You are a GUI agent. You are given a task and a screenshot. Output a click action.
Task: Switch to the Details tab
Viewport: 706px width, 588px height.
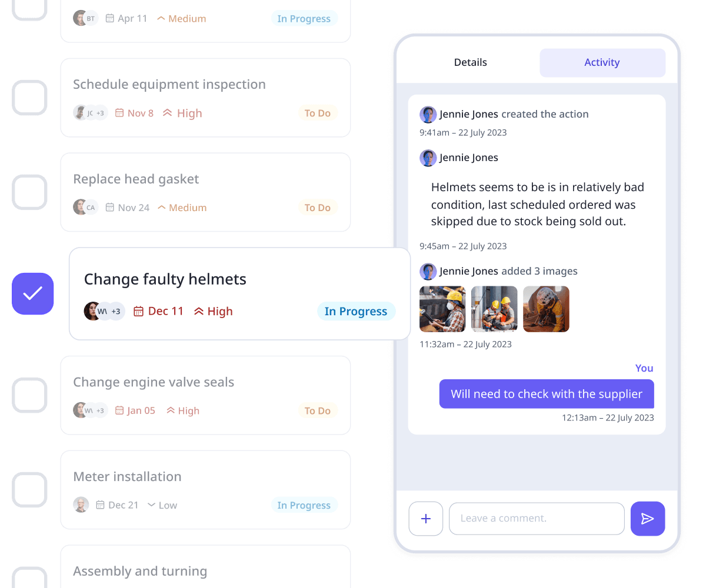click(x=470, y=62)
